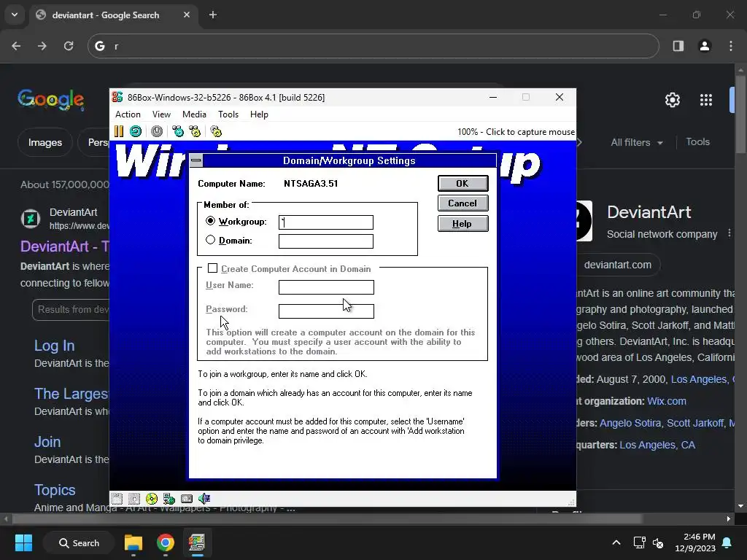Image resolution: width=747 pixels, height=560 pixels.
Task: Open the Images search filter
Action: tap(45, 142)
